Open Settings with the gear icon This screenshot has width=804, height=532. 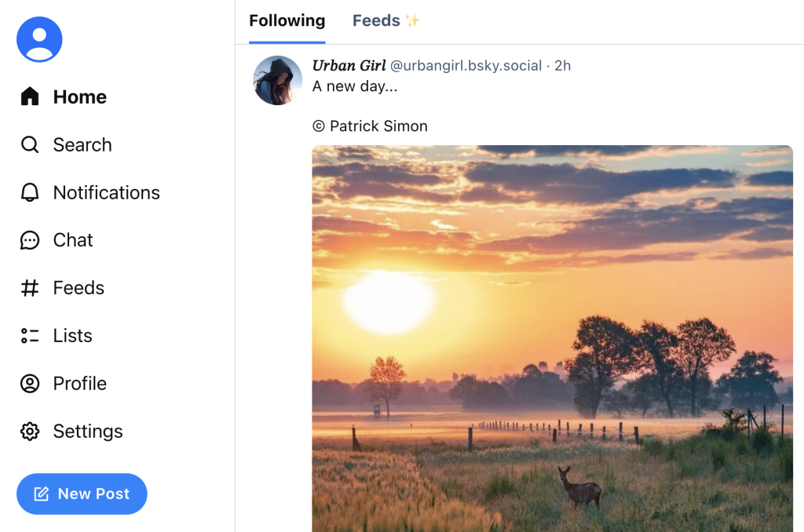[x=29, y=432]
